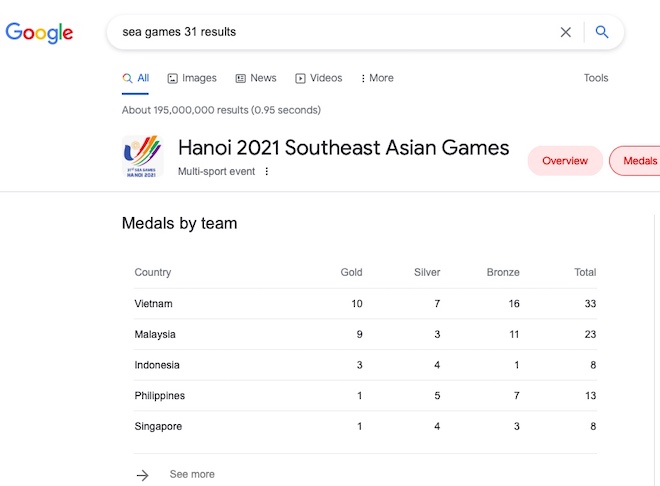Switch to the News tab
The image size is (660, 486).
pyautogui.click(x=256, y=78)
